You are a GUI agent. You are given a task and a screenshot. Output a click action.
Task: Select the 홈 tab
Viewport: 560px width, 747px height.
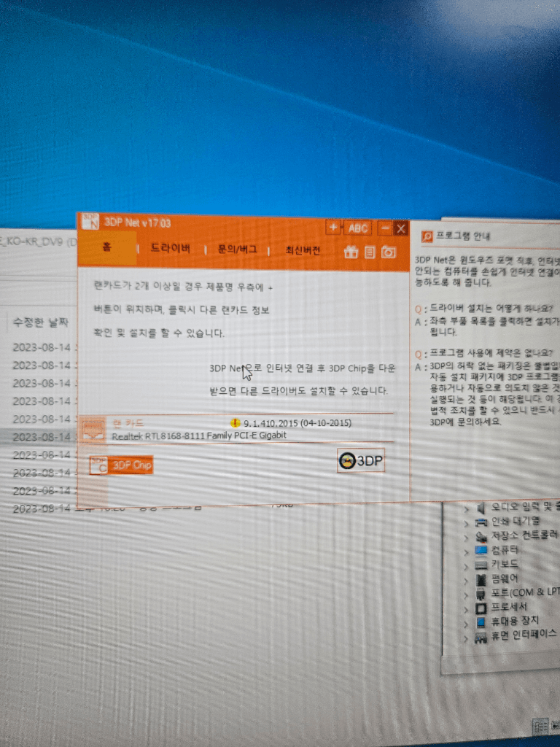(x=108, y=247)
